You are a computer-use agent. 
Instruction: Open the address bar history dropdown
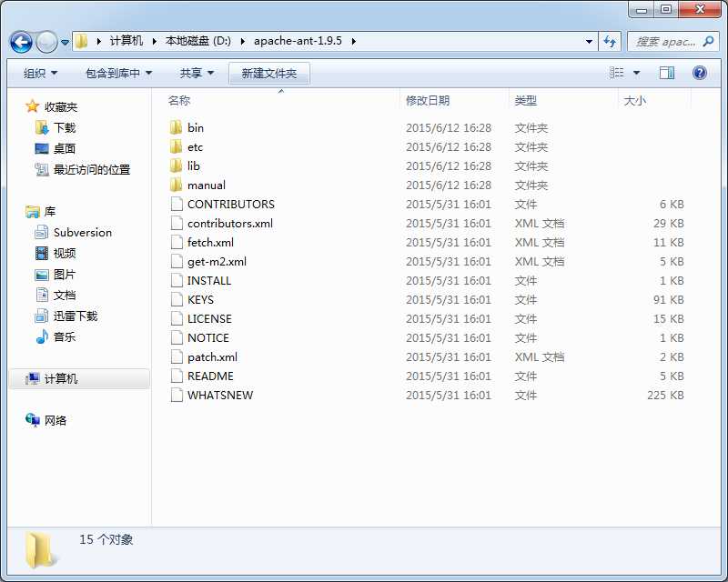589,41
